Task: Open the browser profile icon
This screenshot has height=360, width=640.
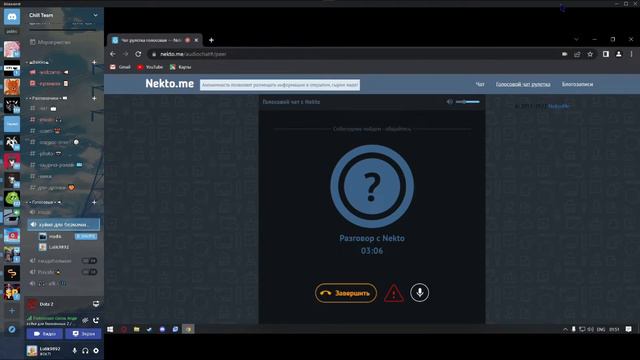Action: [619, 54]
